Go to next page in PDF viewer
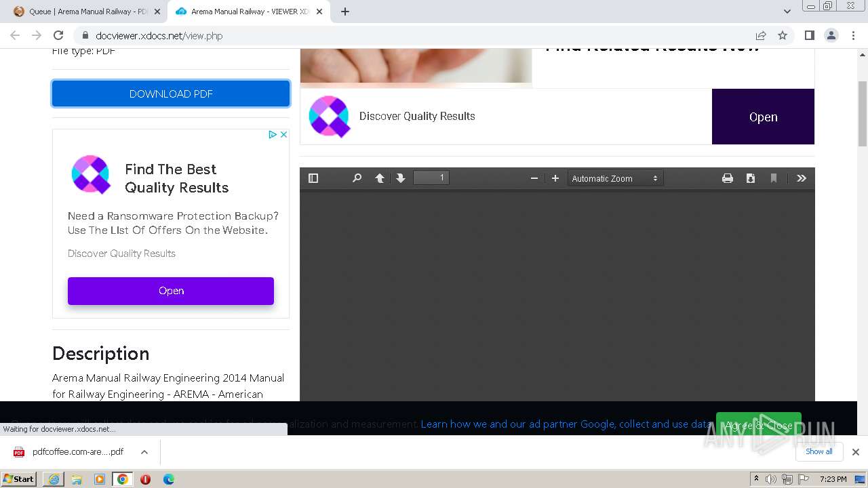The image size is (868, 488). [x=401, y=178]
